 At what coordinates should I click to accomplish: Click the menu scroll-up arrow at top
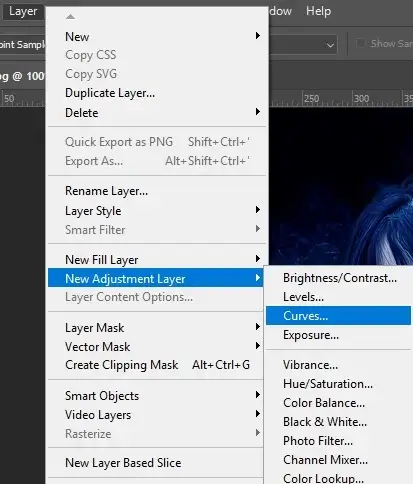(70, 17)
